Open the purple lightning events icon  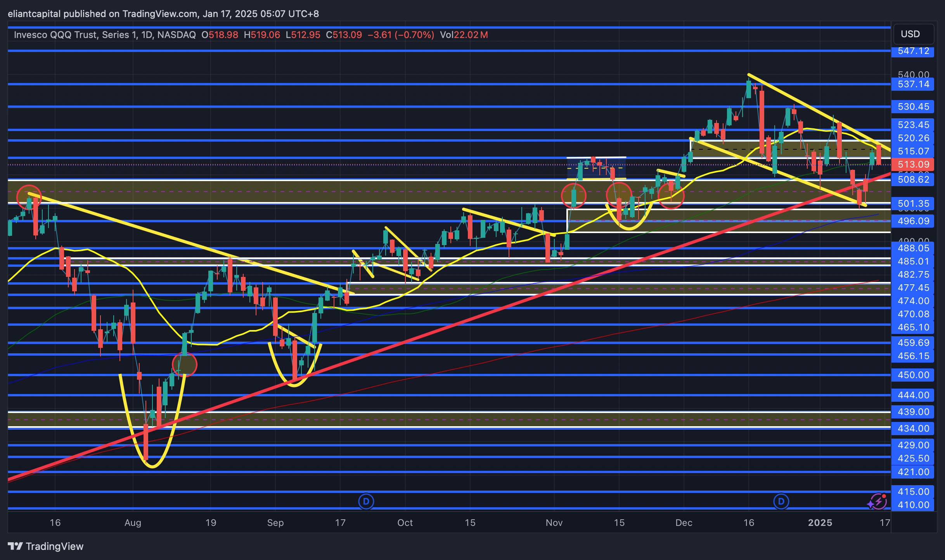coord(878,501)
